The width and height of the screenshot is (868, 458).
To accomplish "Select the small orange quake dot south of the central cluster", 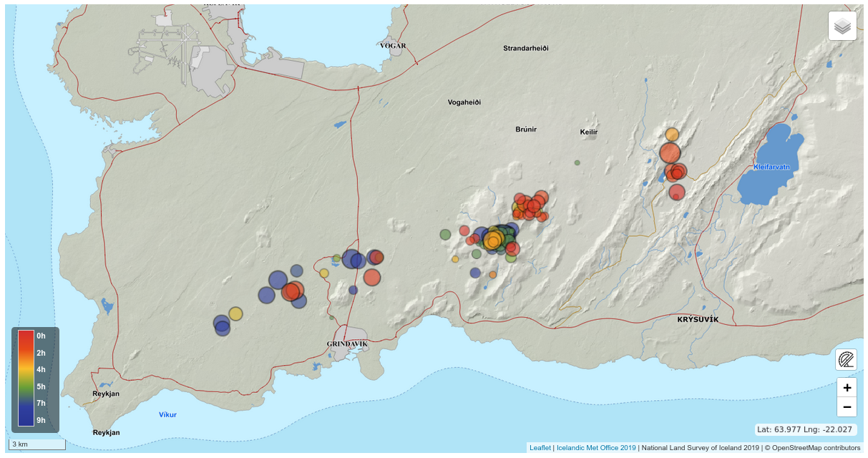I will 493,275.
